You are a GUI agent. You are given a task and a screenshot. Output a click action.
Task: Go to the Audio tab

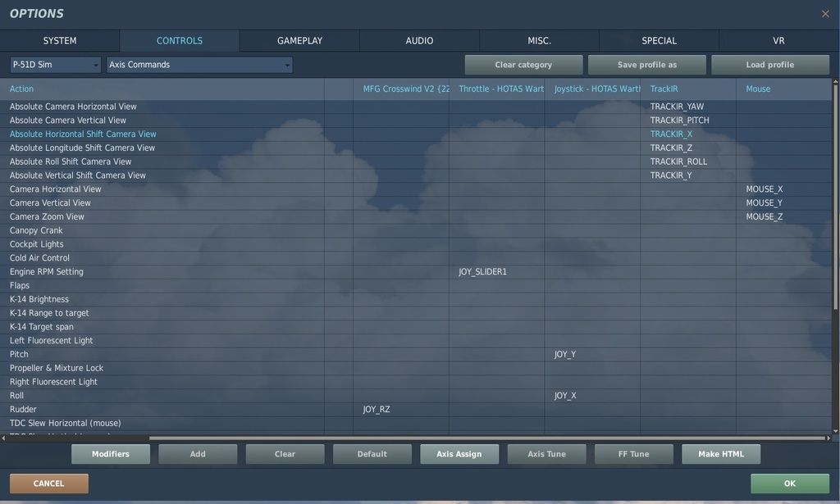click(419, 41)
